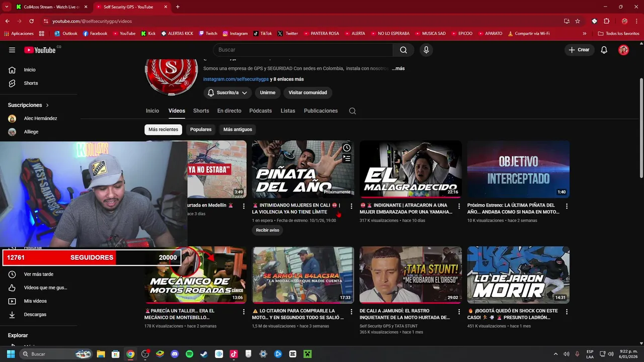Filter by Más recientes chip

163,129
